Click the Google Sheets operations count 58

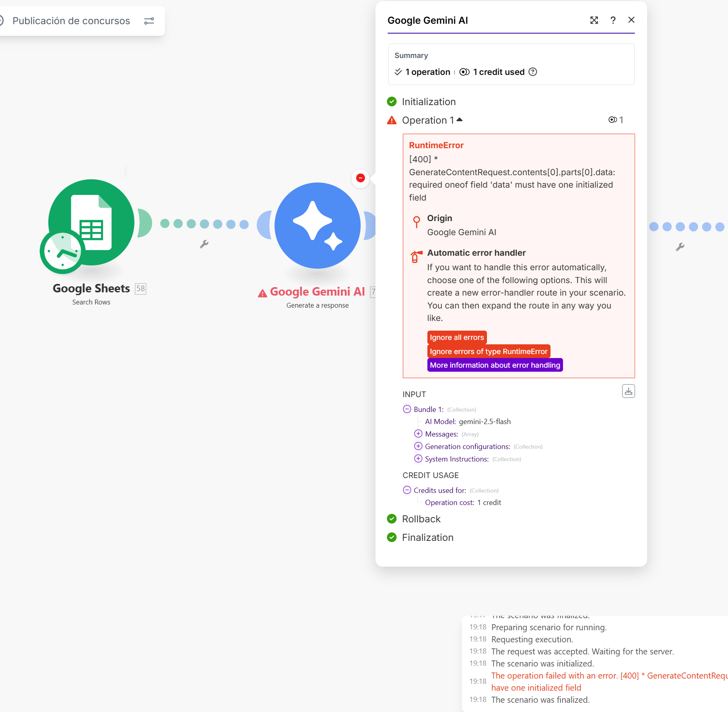[140, 289]
